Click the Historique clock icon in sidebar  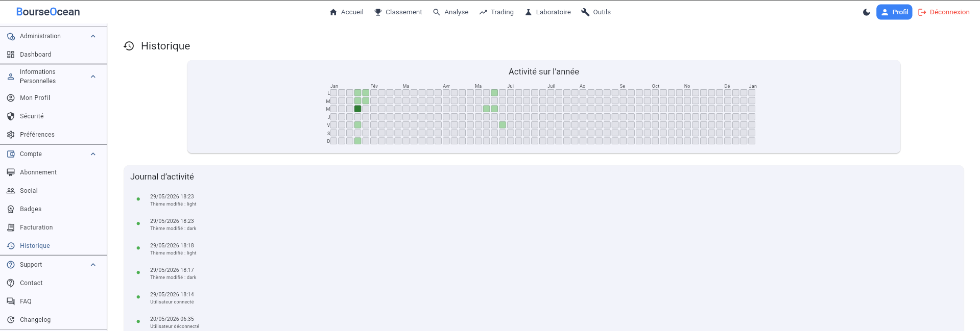11,246
